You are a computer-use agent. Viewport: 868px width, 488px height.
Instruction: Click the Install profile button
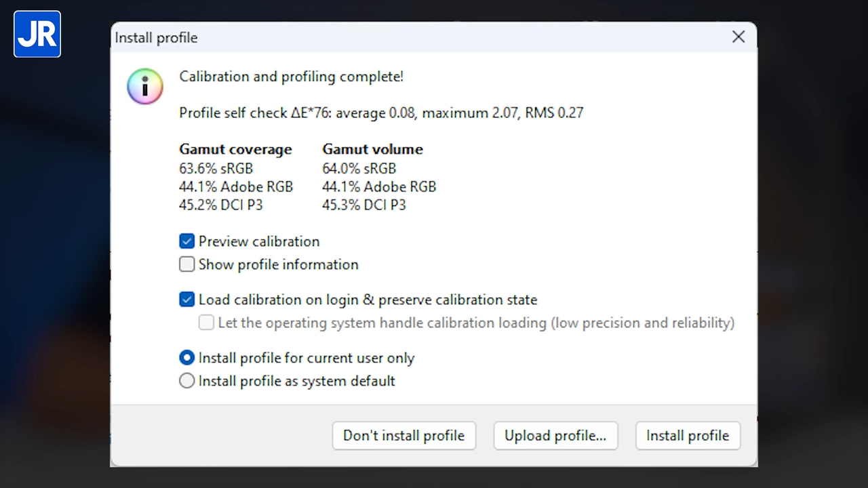point(688,436)
